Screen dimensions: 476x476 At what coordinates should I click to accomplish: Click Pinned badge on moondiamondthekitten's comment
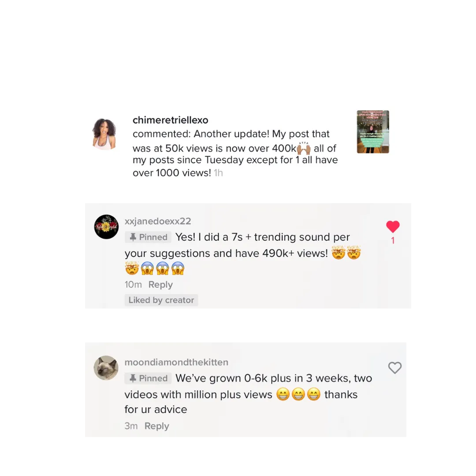pos(148,378)
